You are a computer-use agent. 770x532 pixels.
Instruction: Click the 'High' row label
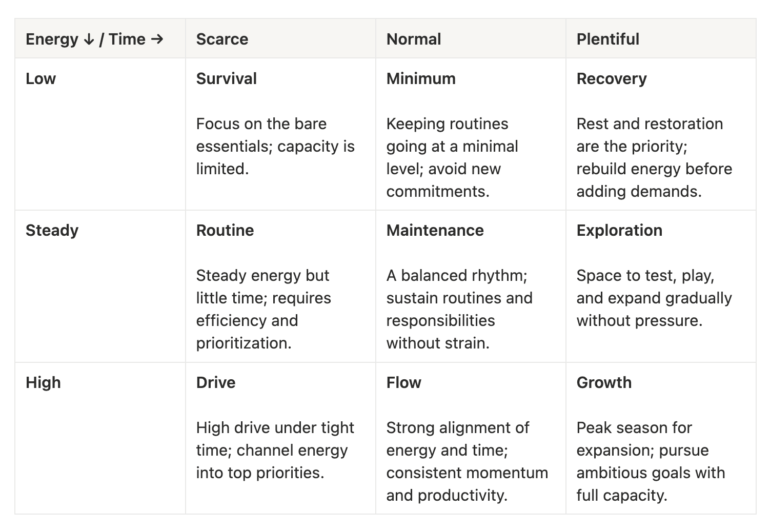click(43, 382)
